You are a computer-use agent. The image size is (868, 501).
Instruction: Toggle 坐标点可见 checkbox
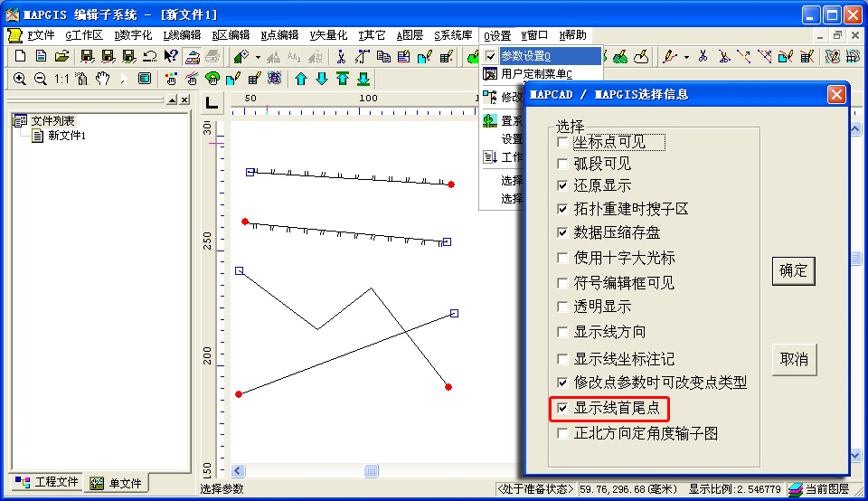tap(562, 142)
